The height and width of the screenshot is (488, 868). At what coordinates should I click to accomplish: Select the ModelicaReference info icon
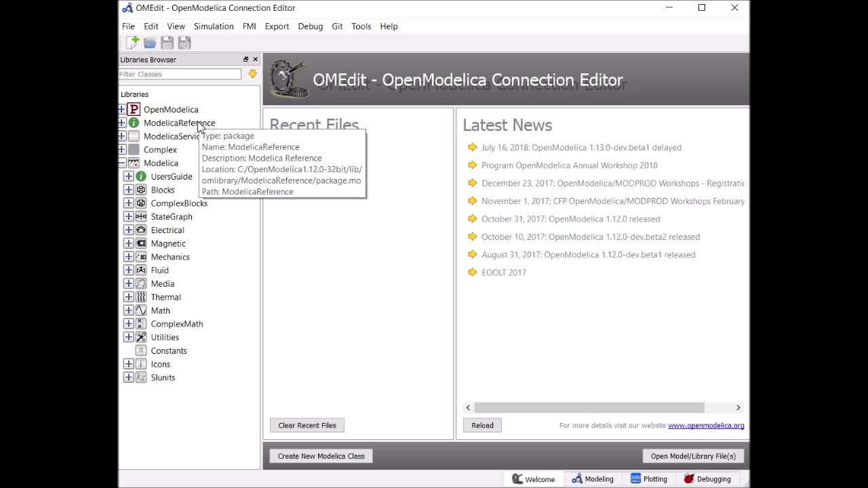(x=134, y=123)
